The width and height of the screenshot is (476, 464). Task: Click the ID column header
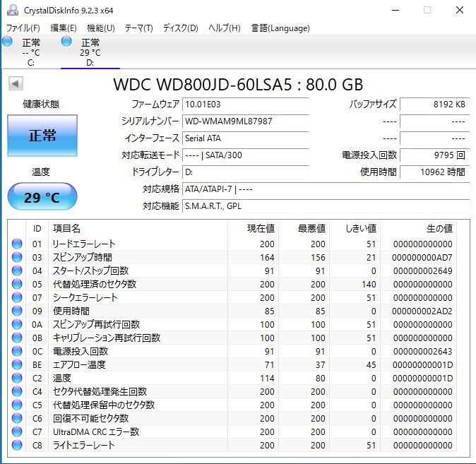click(37, 228)
